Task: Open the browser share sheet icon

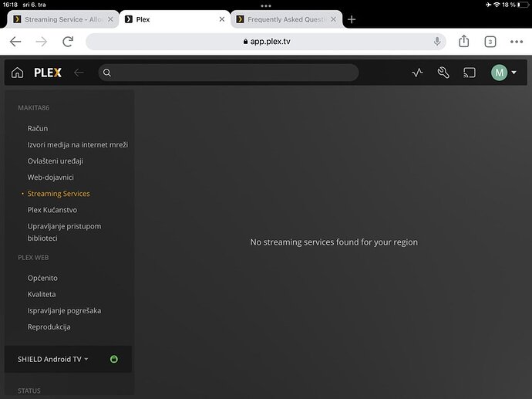Action: coord(464,41)
